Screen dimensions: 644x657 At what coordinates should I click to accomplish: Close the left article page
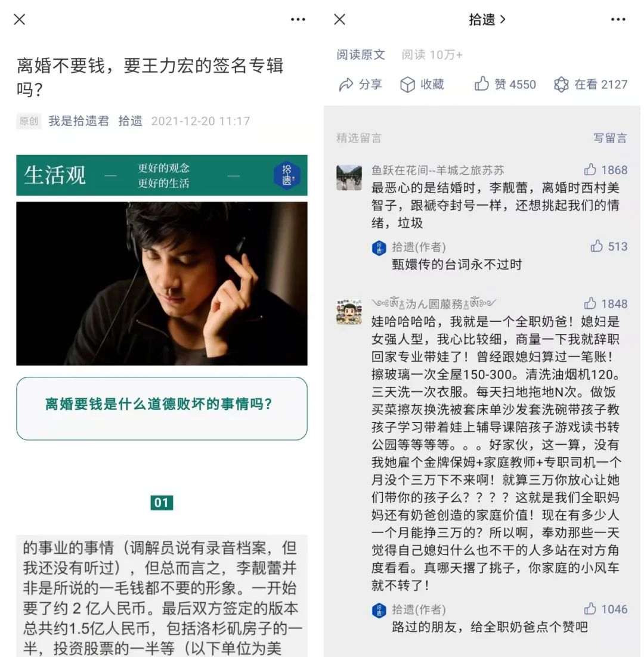click(x=20, y=19)
